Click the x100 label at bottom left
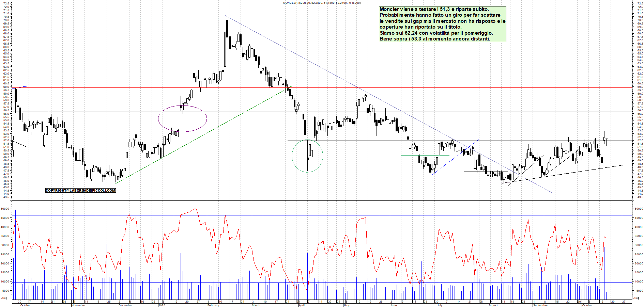 click(3, 298)
